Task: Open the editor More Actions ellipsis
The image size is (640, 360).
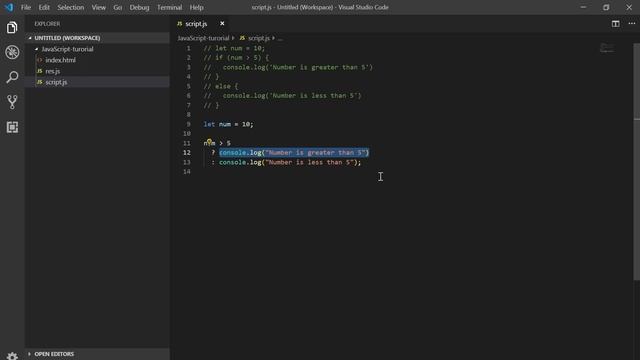Action: click(x=631, y=24)
